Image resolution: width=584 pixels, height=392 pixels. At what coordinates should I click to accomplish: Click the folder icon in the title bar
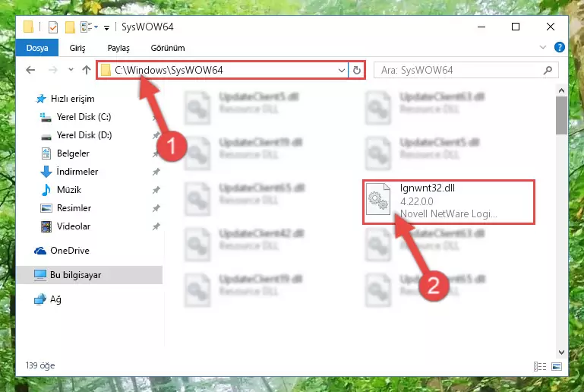[29, 27]
